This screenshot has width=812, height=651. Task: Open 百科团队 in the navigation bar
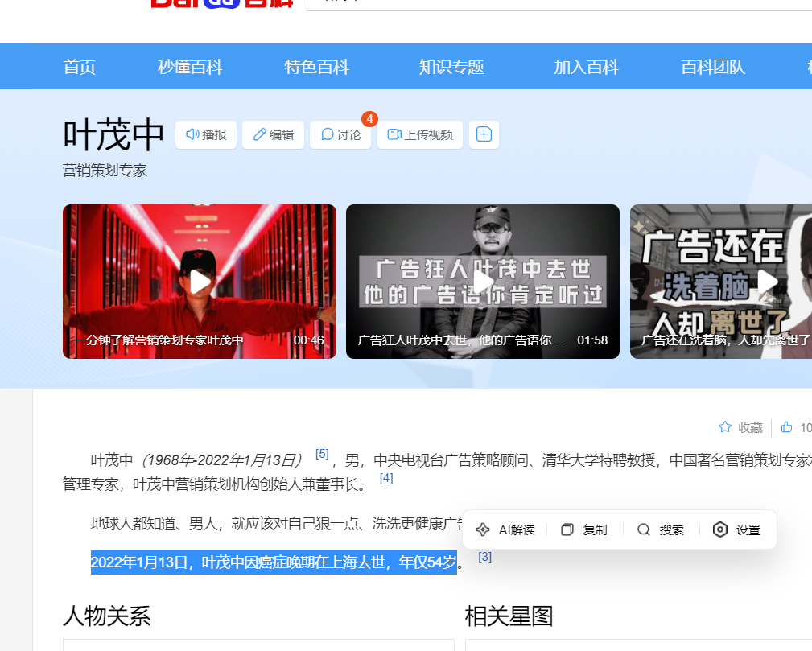712,67
